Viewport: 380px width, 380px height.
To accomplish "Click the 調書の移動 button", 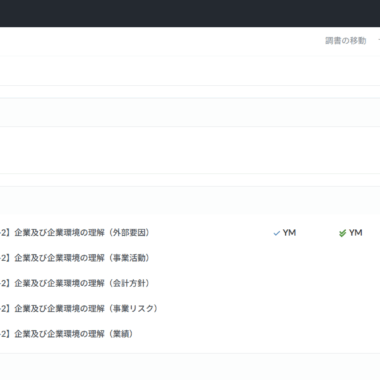I will 346,41.
